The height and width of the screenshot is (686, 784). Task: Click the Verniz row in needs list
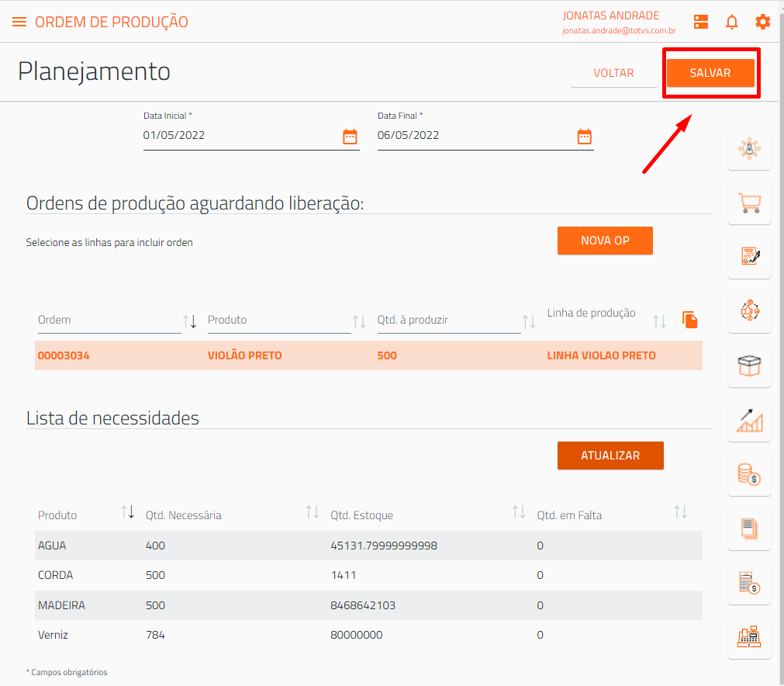point(368,635)
